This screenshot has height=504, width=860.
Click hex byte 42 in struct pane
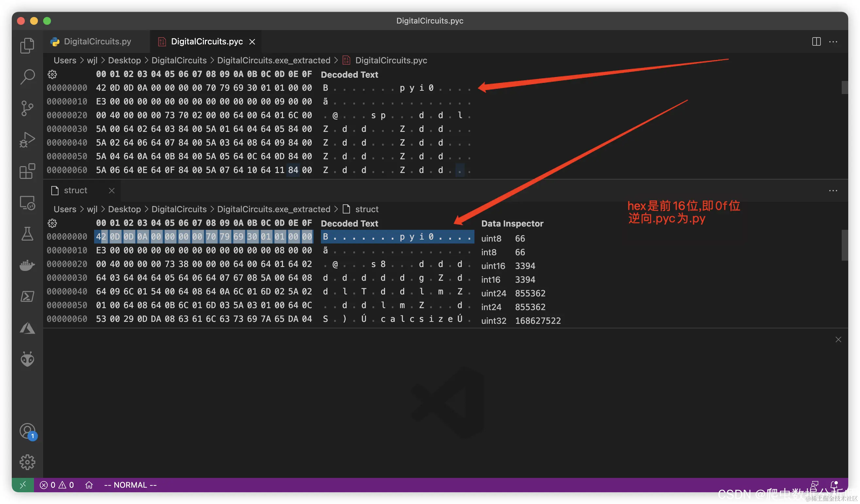(101, 237)
